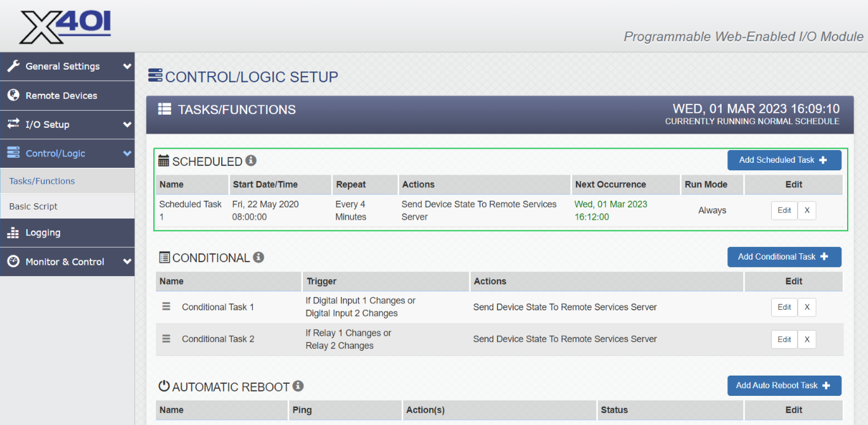Click the Scheduled section info icon
Image resolution: width=868 pixels, height=425 pixels.
pyautogui.click(x=251, y=161)
